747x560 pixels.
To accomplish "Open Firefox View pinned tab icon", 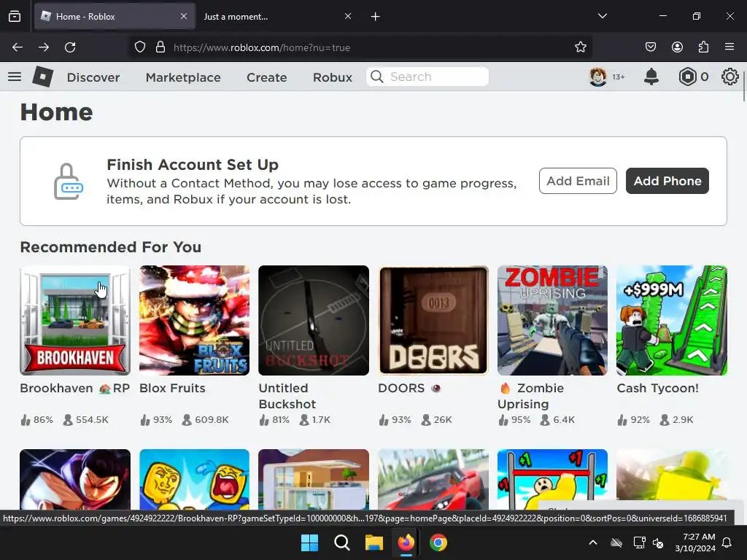I will coord(15,16).
